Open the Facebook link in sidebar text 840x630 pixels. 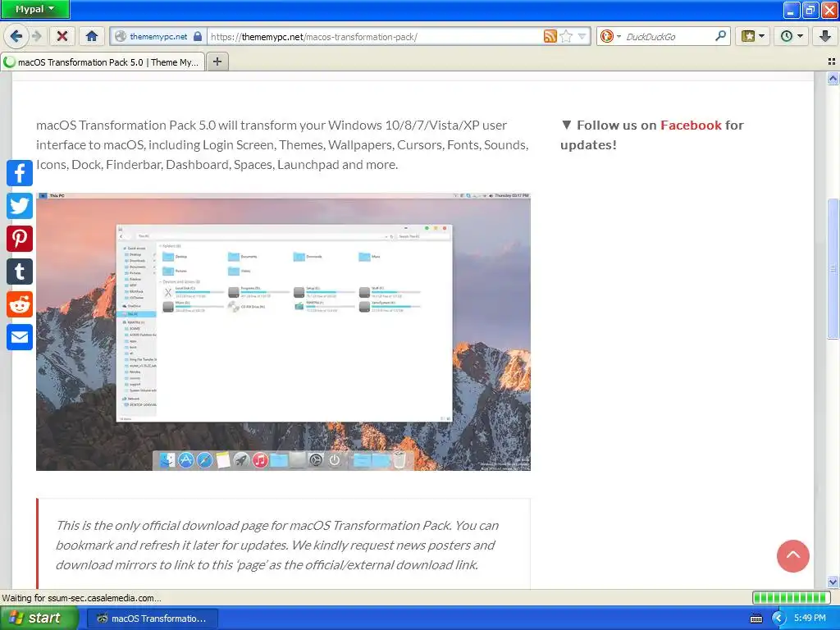691,126
